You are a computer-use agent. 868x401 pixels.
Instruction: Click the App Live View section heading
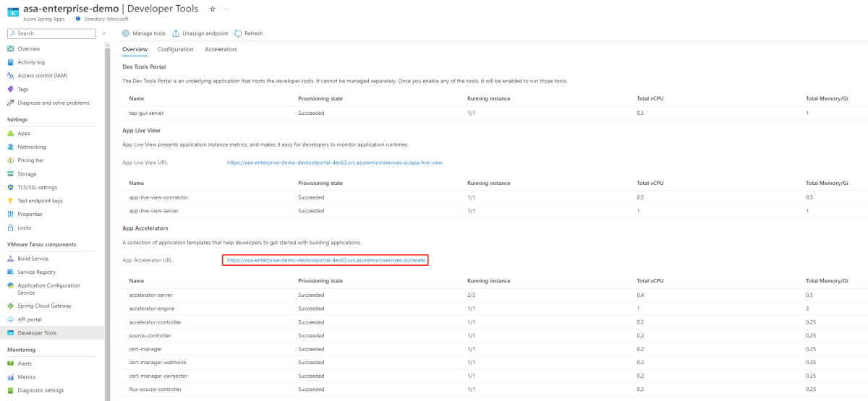tap(141, 131)
